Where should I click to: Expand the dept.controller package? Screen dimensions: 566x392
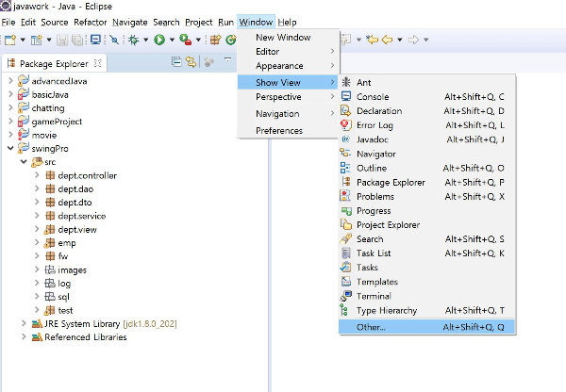click(37, 175)
